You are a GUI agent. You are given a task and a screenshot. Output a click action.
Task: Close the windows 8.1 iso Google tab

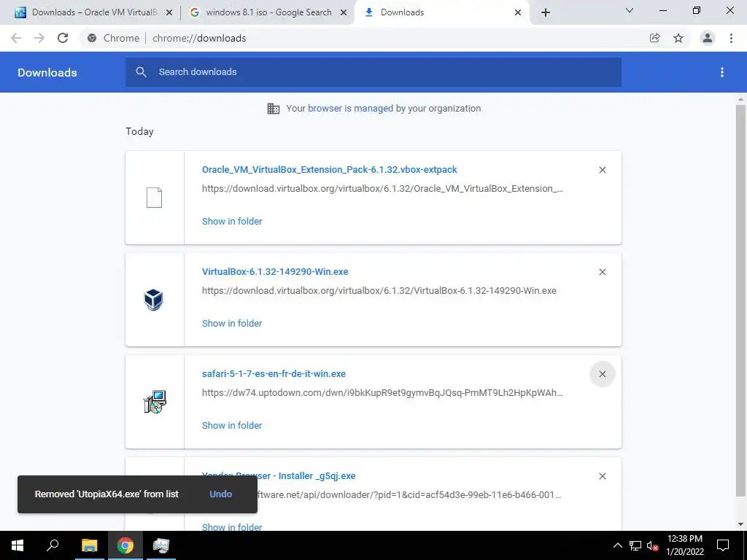point(344,12)
